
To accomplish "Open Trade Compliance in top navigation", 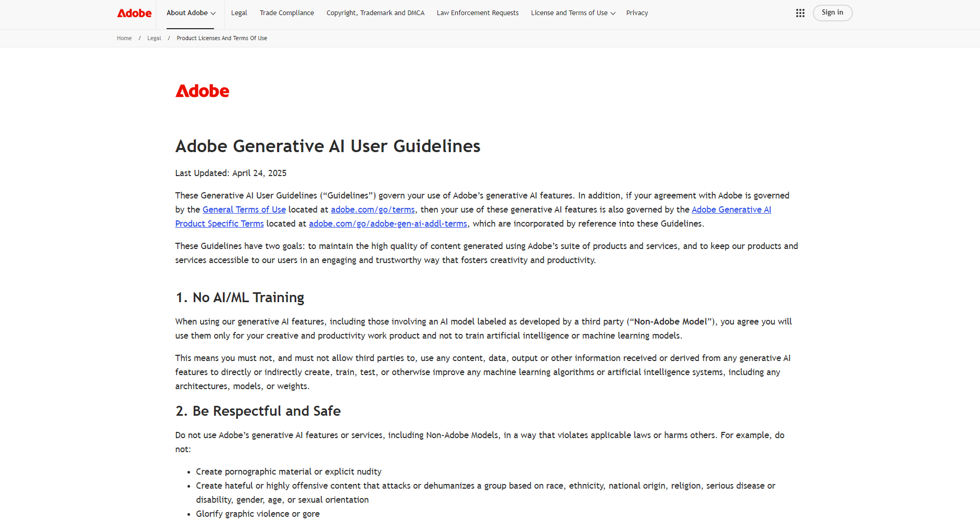I will coord(287,13).
